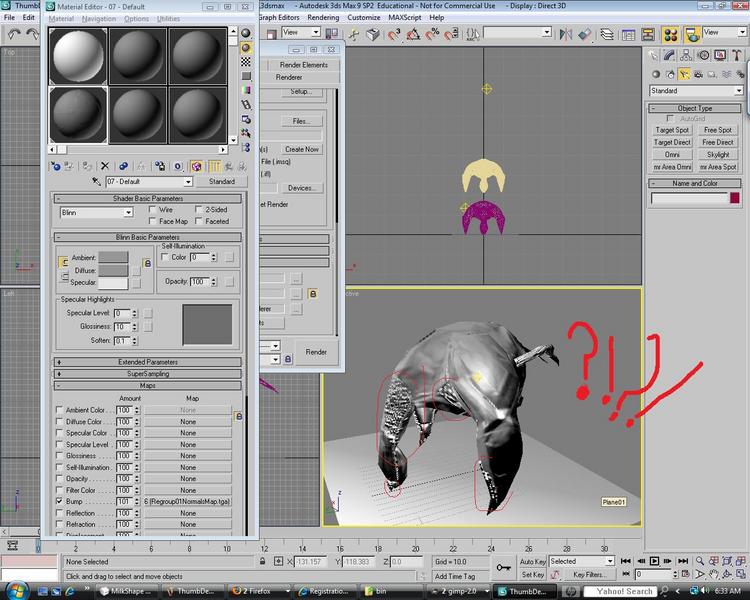This screenshot has width=750, height=600.
Task: Enable Reflection map checkbox
Action: [59, 512]
